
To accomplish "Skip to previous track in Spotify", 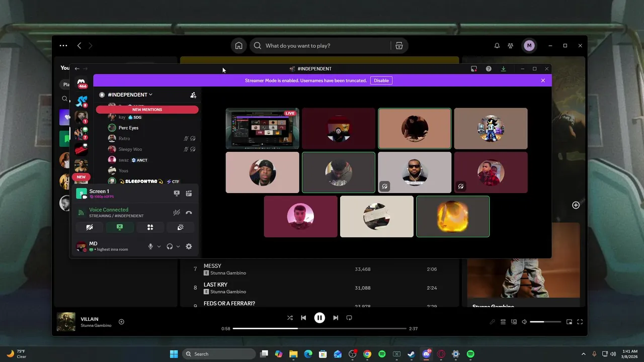I will [x=303, y=318].
